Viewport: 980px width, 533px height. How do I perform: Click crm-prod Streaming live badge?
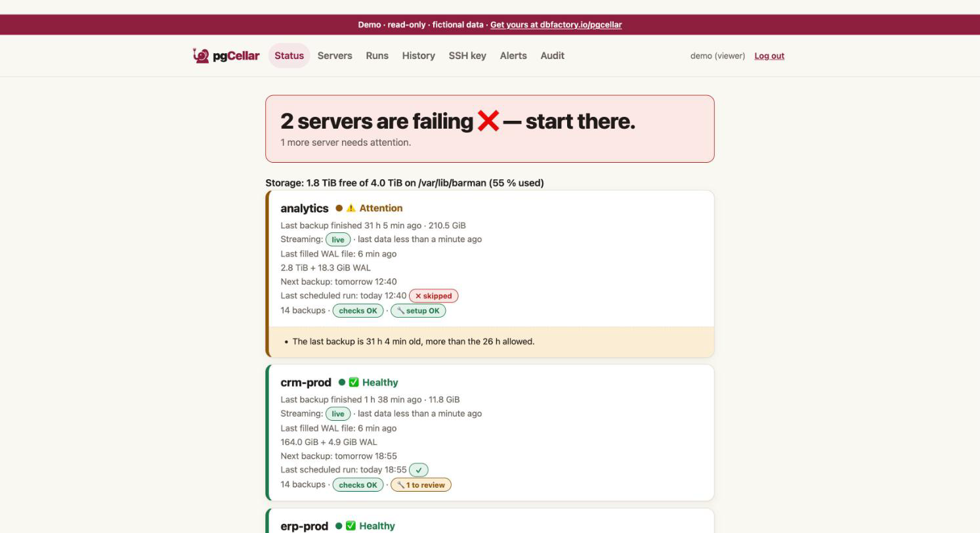click(338, 414)
